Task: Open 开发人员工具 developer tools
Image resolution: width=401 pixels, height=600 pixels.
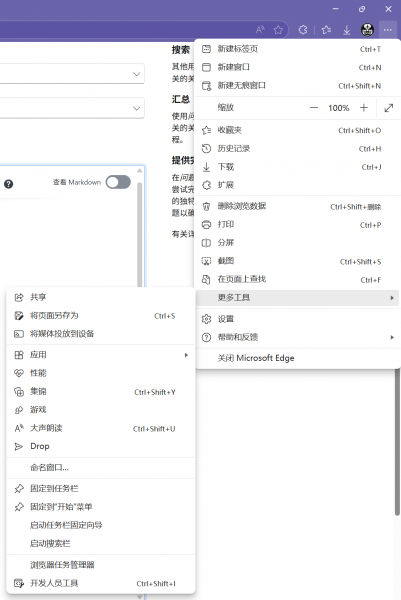Action: click(x=101, y=583)
